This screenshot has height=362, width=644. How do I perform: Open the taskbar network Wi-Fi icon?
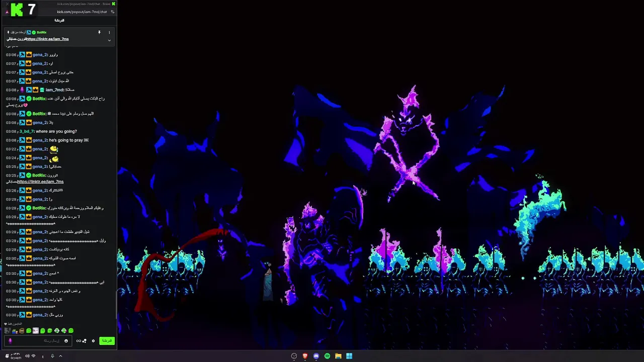[33, 356]
